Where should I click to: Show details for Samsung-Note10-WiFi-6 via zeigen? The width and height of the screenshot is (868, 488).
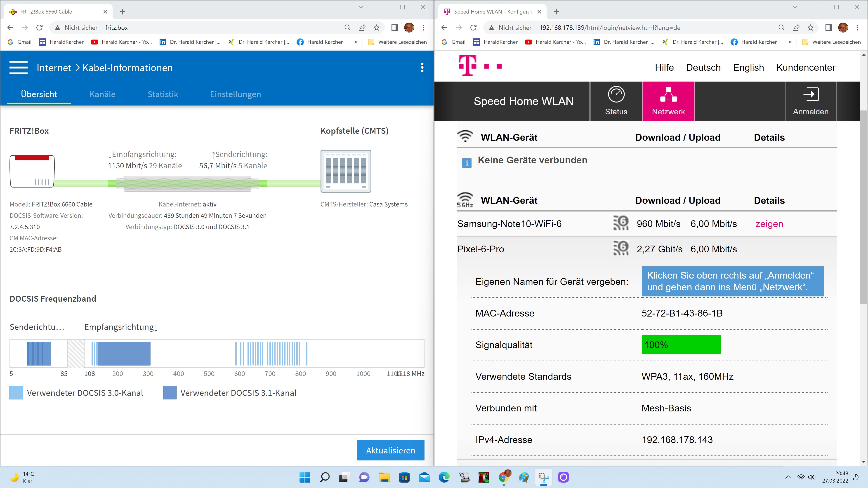pyautogui.click(x=769, y=224)
